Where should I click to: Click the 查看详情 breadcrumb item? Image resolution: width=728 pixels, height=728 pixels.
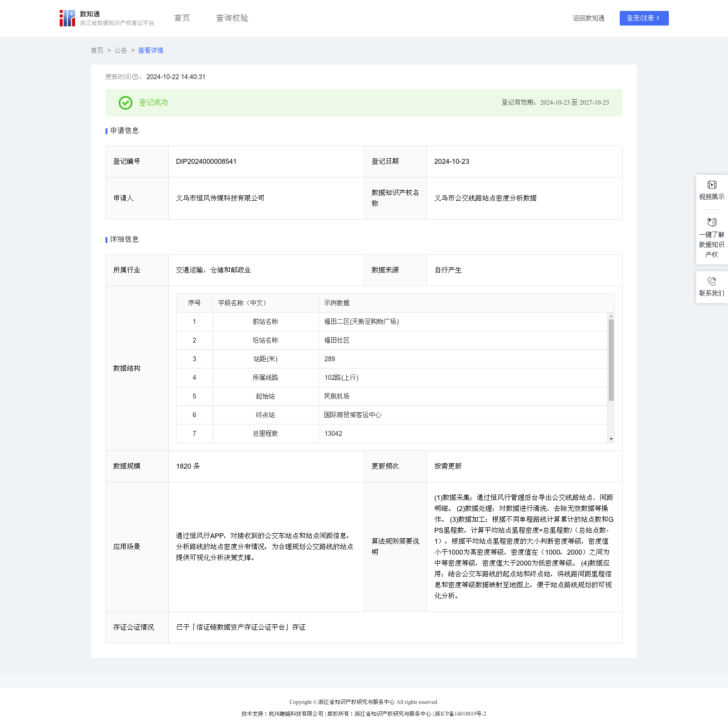pos(151,51)
